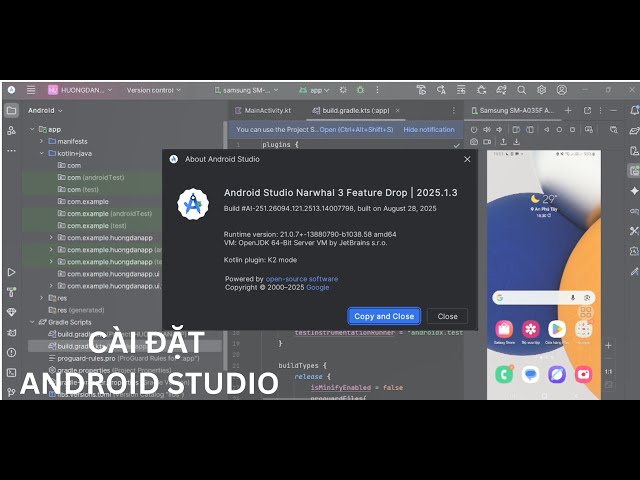The width and height of the screenshot is (640, 480).
Task: Open the app run configuration dropdown
Action: 314,90
